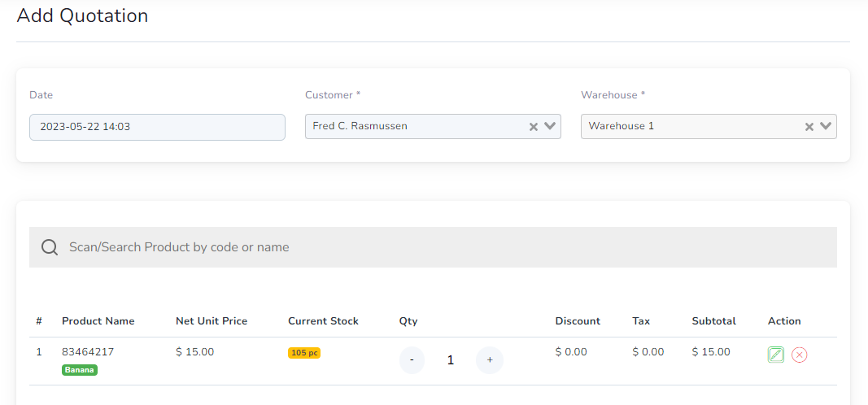Click the green Banana badge
The image size is (868, 405).
coord(80,369)
